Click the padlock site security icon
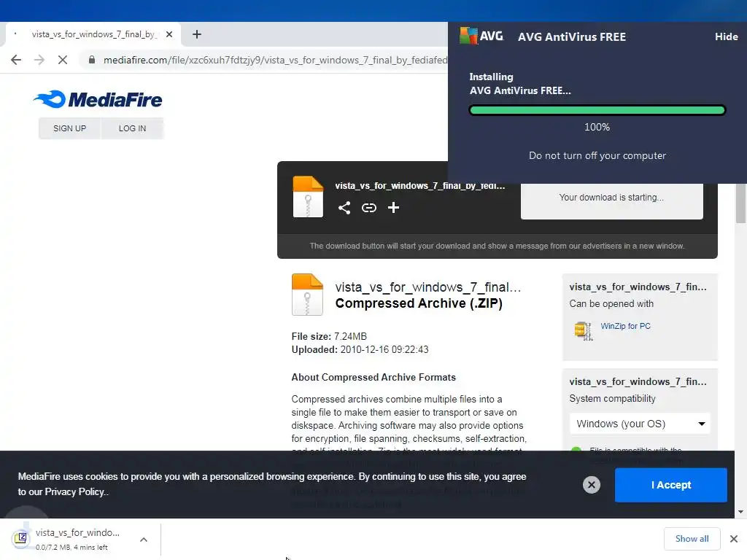 92,60
